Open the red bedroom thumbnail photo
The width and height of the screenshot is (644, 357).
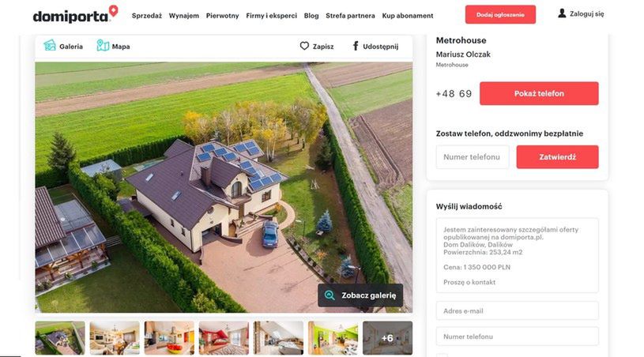pos(224,338)
